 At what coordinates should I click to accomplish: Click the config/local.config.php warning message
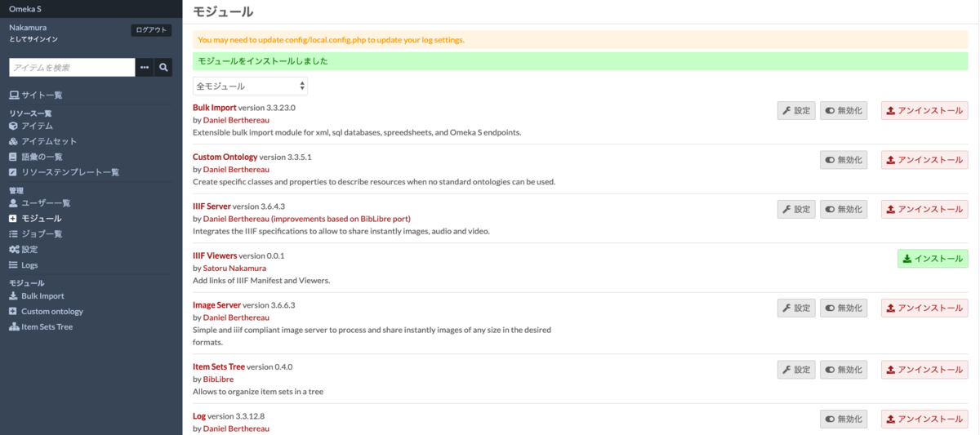point(581,39)
